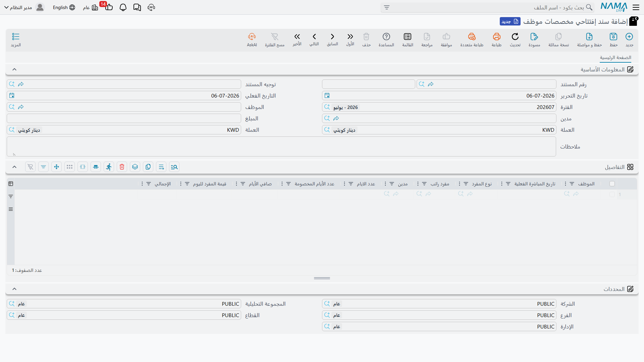The width and height of the screenshot is (644, 362).
Task: Open calendar for التاريخ الفعلي
Action: (12, 96)
